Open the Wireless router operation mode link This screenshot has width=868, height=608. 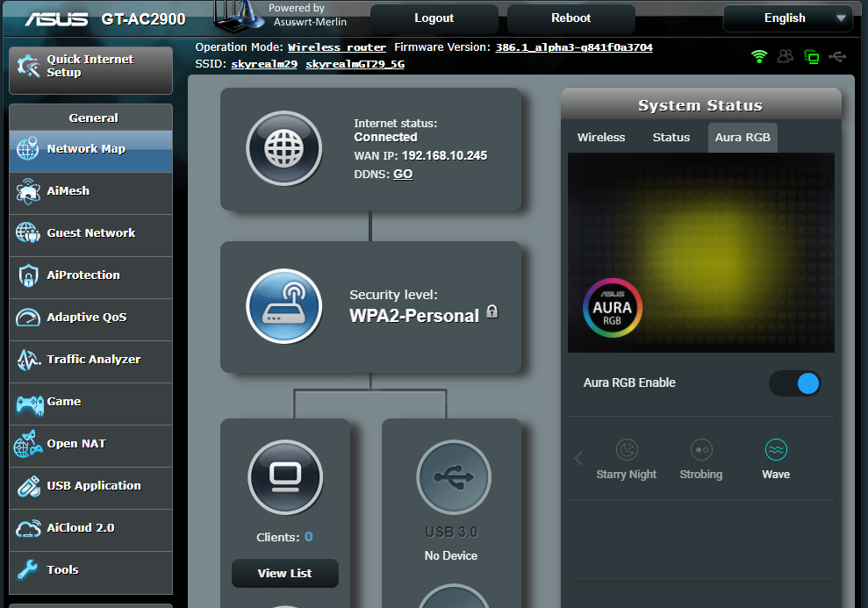[336, 47]
